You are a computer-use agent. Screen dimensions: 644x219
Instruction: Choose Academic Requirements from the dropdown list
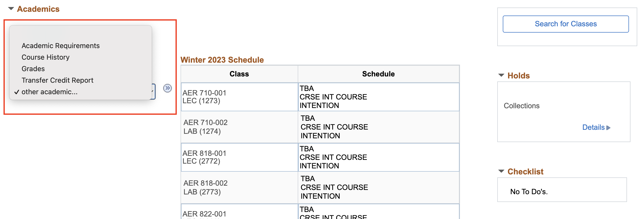(x=61, y=46)
